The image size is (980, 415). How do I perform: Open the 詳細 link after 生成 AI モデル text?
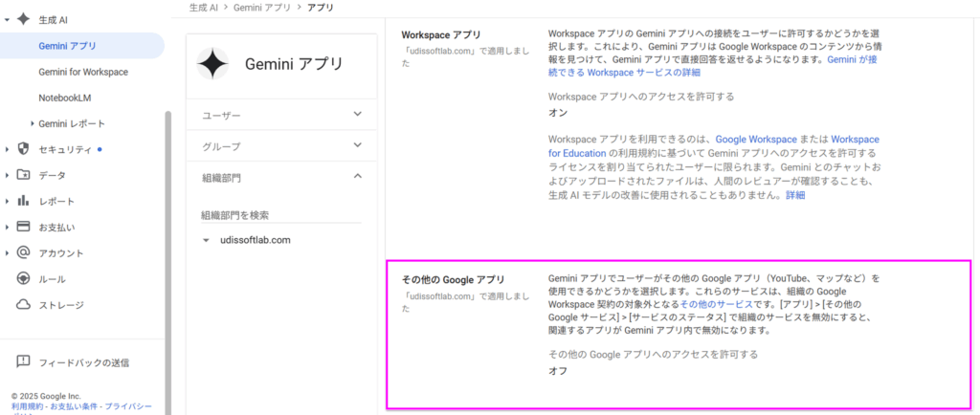click(x=795, y=195)
